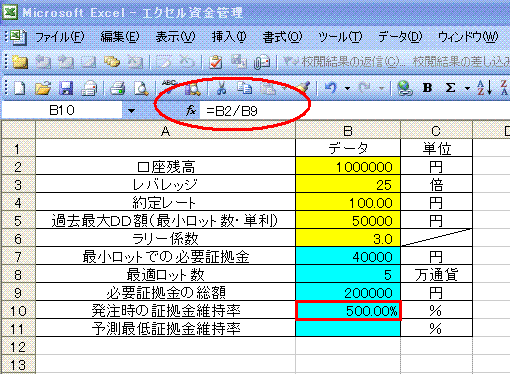The width and height of the screenshot is (510, 374).
Task: Select row 12 header
Action: click(x=18, y=347)
